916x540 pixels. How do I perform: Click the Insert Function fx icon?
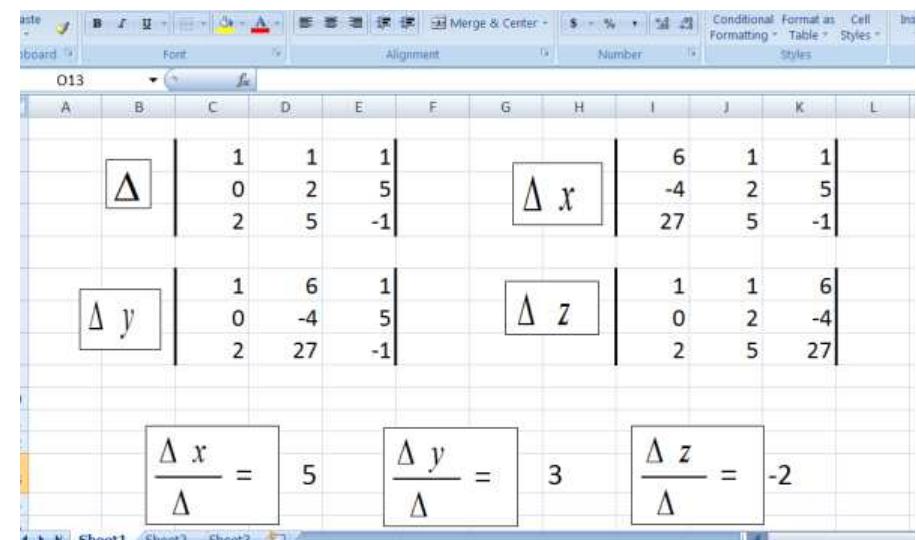pos(244,81)
